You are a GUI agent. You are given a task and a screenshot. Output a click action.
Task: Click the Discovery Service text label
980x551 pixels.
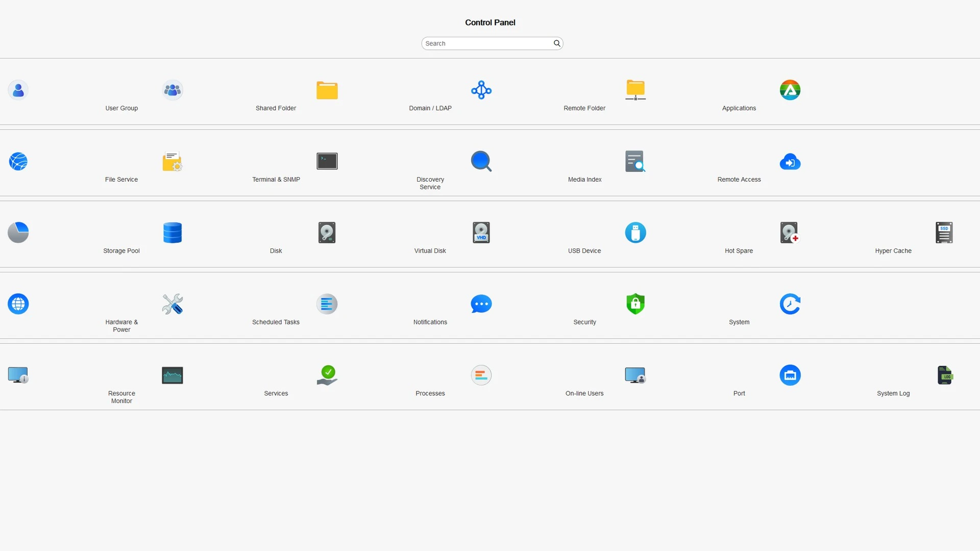(430, 183)
